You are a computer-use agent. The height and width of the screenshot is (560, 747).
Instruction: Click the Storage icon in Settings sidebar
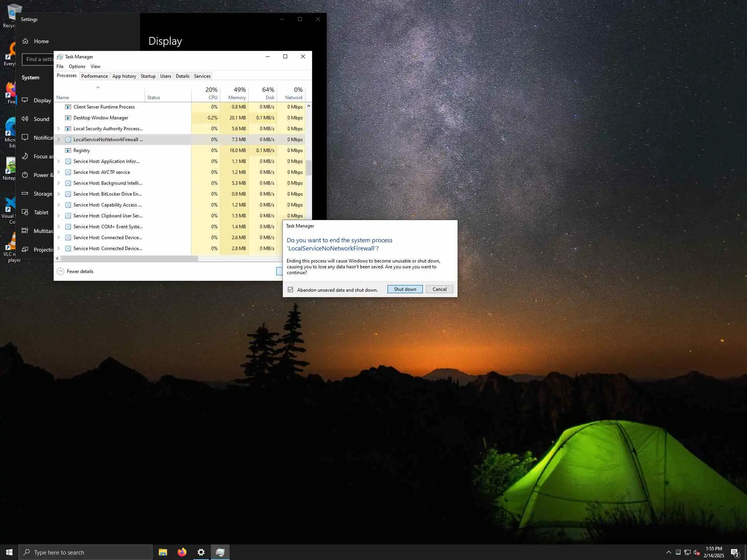click(x=25, y=194)
